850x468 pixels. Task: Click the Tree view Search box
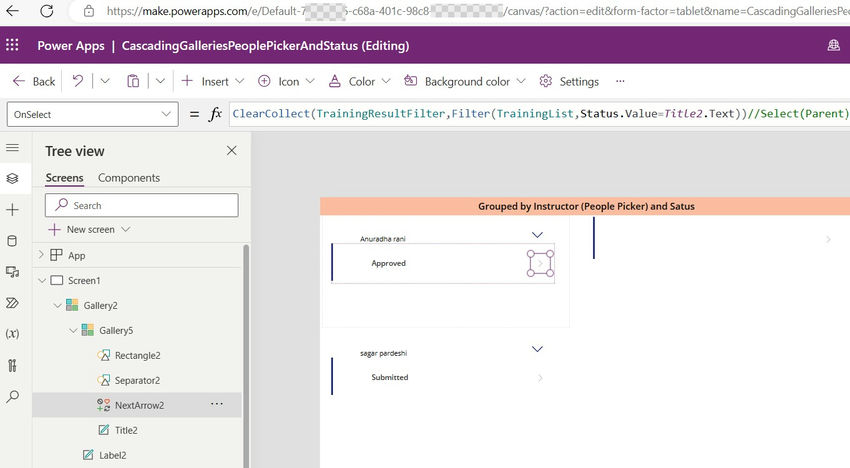[141, 206]
